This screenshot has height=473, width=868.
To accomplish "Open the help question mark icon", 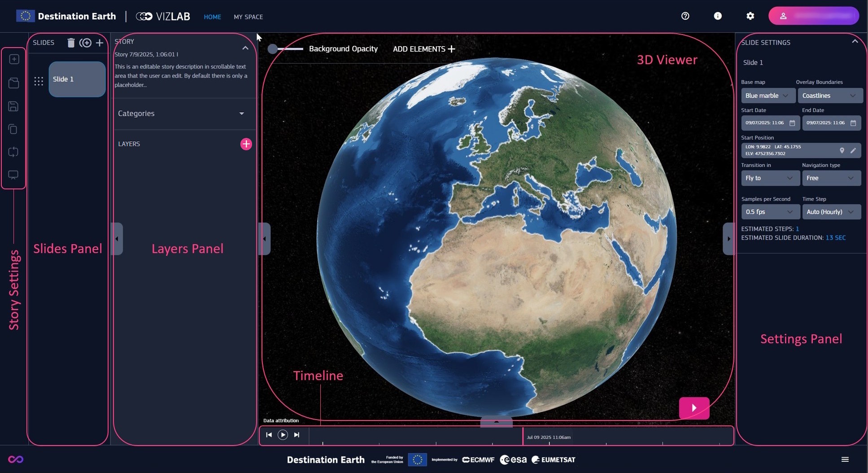I will click(x=685, y=16).
